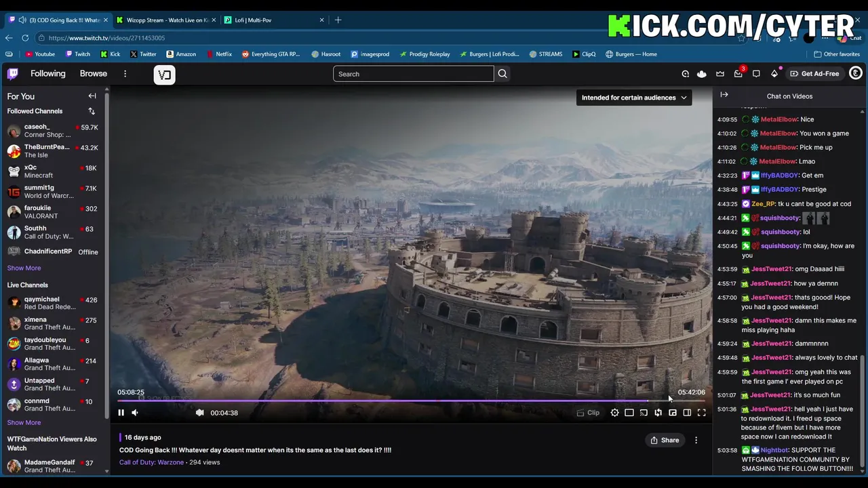Seek on the purple video progress bar
868x488 pixels.
point(411,401)
